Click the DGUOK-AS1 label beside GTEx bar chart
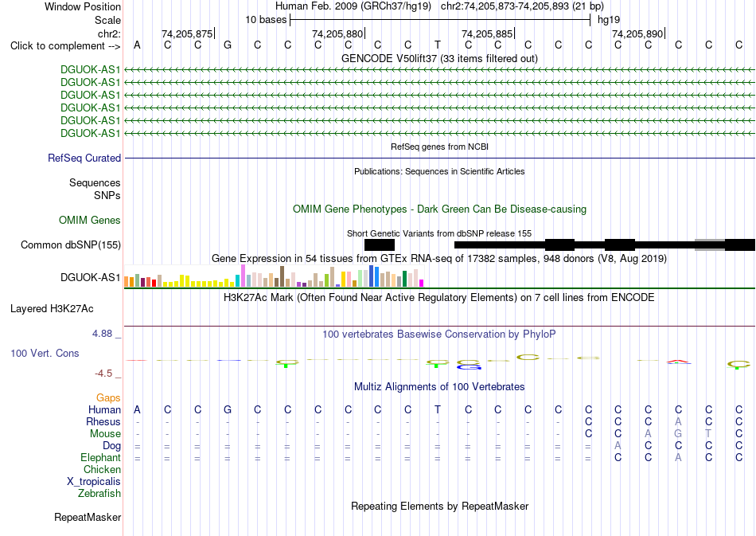This screenshot has width=756, height=536. (90, 277)
